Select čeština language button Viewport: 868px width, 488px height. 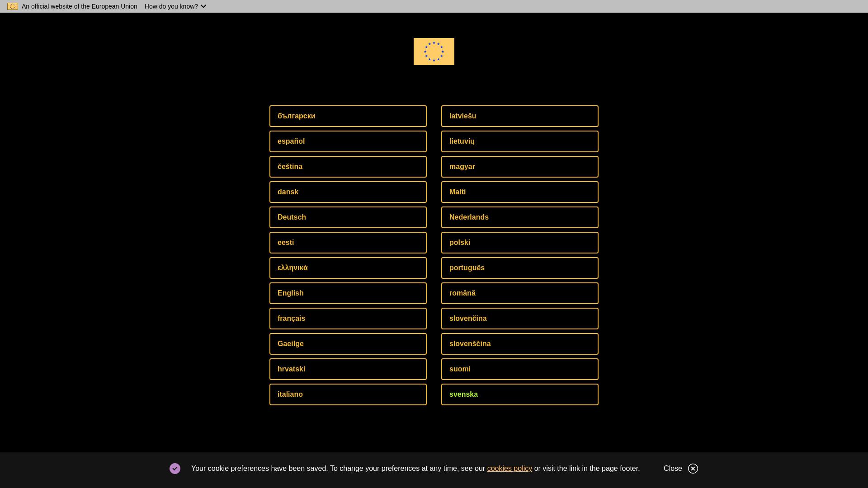[348, 167]
